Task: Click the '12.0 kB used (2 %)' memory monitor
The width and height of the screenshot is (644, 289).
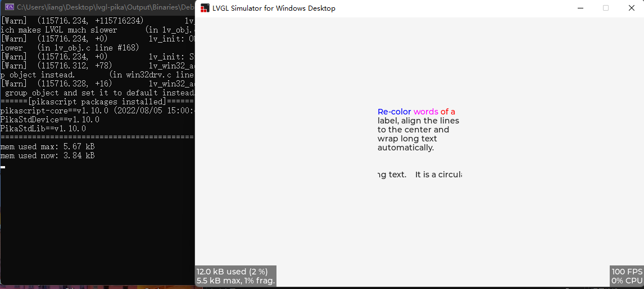Action: coord(232,272)
